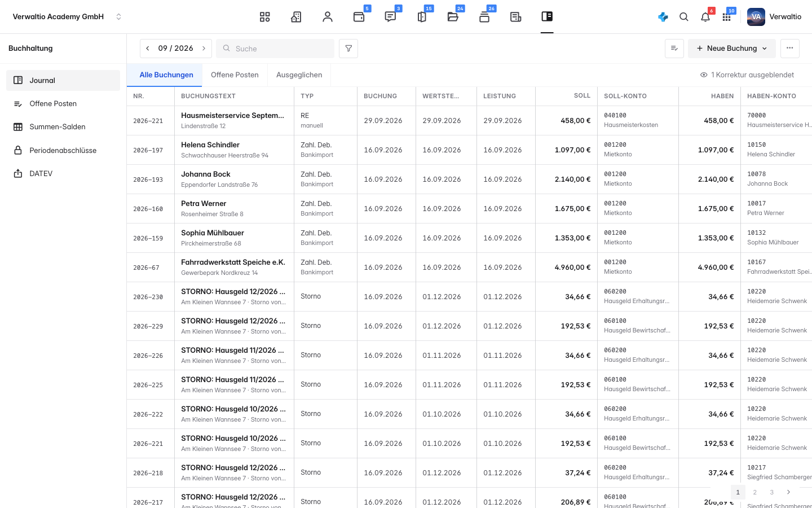Open the active accounting book icon
This screenshot has width=812, height=508.
[547, 17]
